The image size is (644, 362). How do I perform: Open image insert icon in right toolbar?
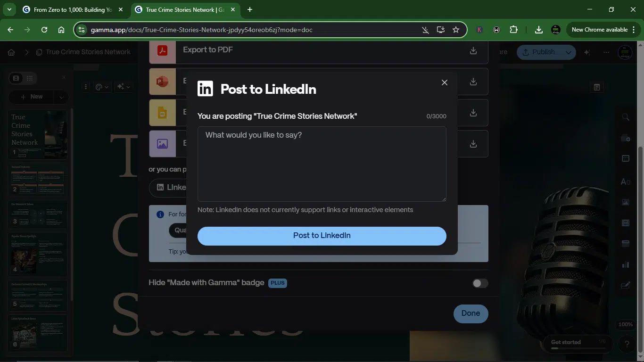tap(626, 202)
